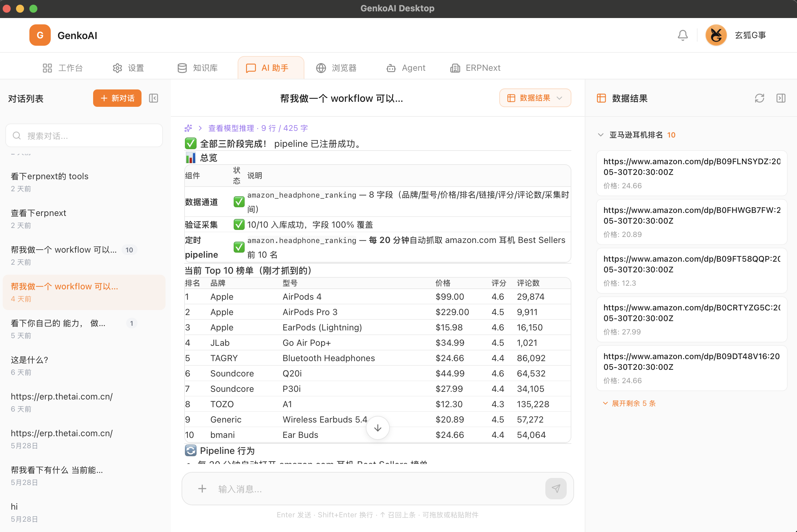Click the scroll-to-bottom arrow button
Screen dimensions: 797x532
pyautogui.click(x=377, y=428)
